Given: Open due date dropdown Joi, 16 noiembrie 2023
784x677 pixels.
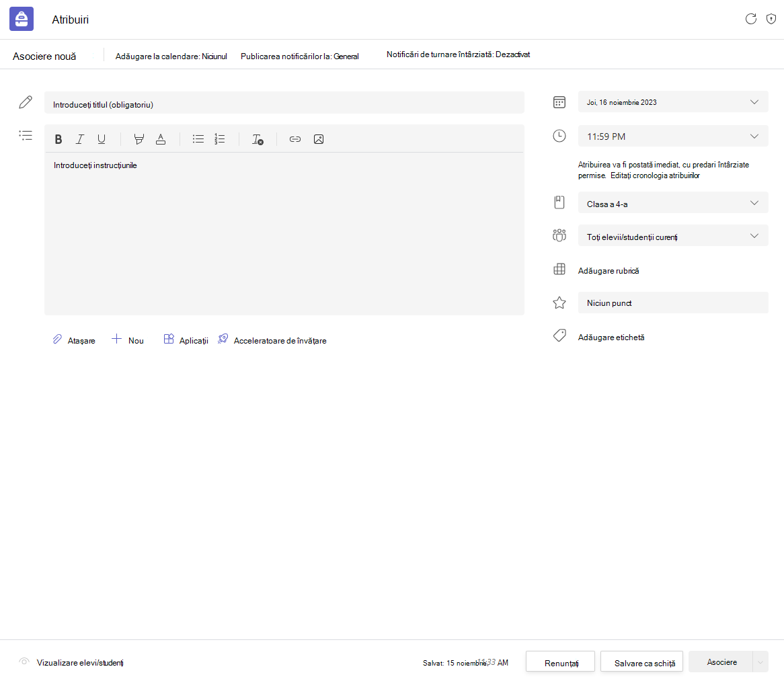Looking at the screenshot, I should (673, 102).
